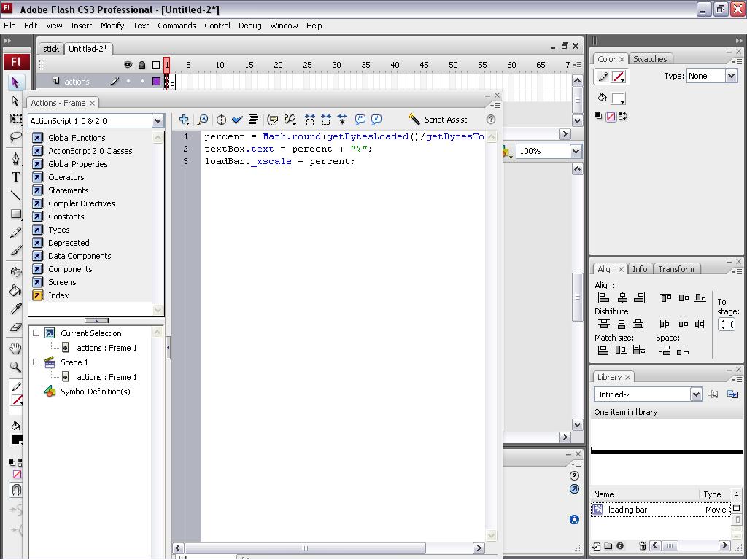Toggle Snap to Objects magnet
This screenshot has width=747, height=560.
[16, 489]
